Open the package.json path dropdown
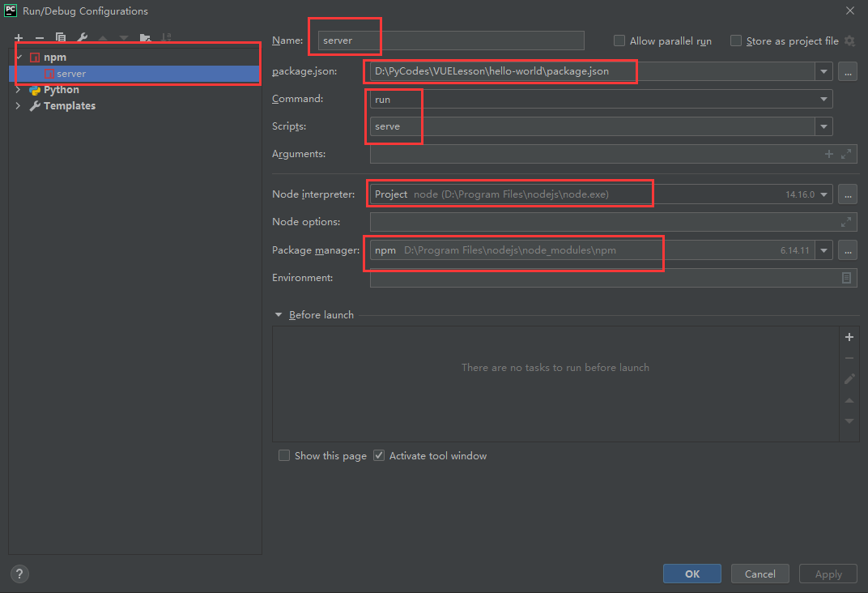 pos(823,71)
